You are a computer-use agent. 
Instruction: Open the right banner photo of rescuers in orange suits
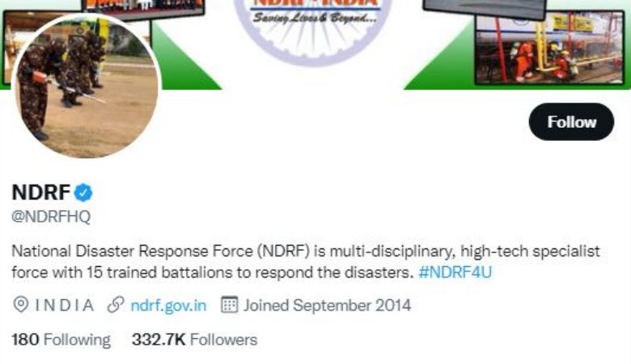tap(549, 49)
